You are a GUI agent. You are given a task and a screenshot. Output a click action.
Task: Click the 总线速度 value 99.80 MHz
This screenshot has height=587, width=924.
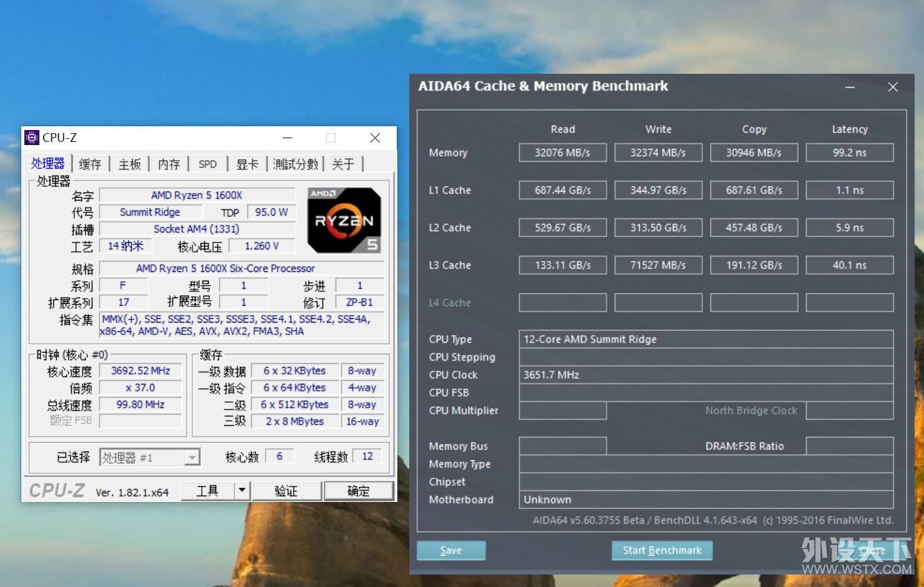pyautogui.click(x=141, y=404)
